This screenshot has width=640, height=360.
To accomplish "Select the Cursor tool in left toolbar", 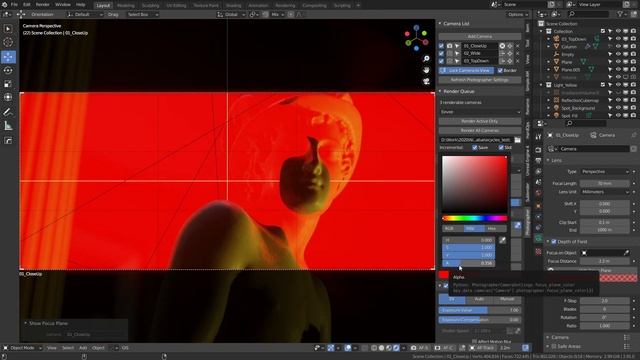I will coord(8,42).
